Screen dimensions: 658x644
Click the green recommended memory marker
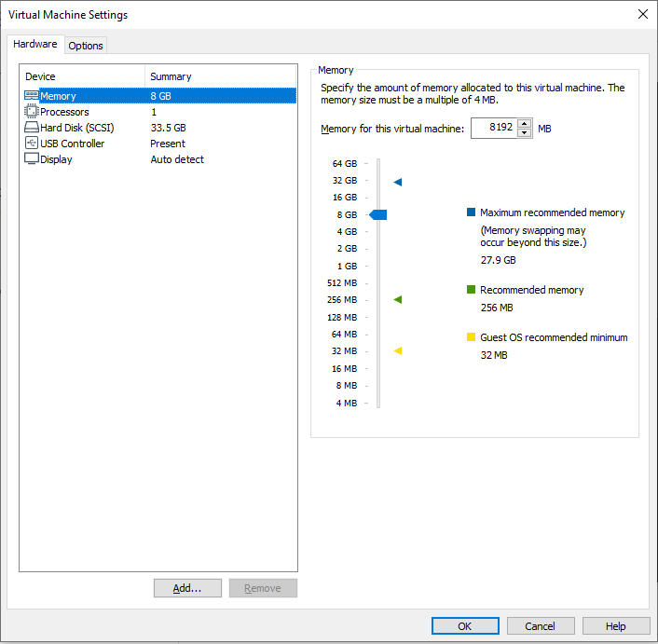[x=398, y=300]
